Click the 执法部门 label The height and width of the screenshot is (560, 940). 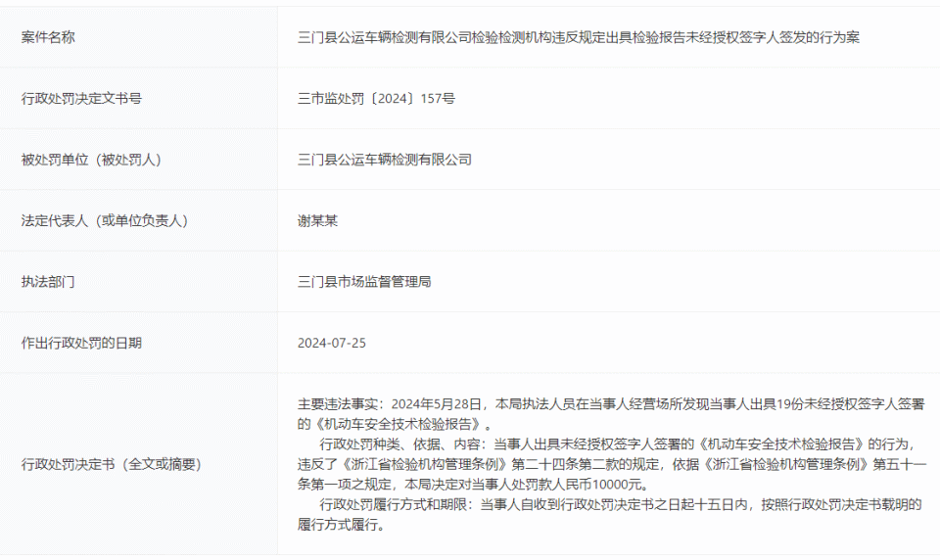(48, 282)
